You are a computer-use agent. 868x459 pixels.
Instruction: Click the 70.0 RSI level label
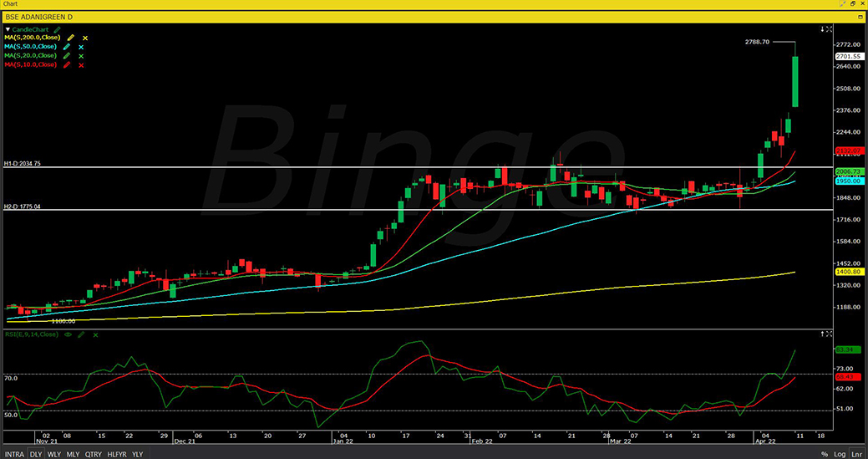pyautogui.click(x=11, y=378)
